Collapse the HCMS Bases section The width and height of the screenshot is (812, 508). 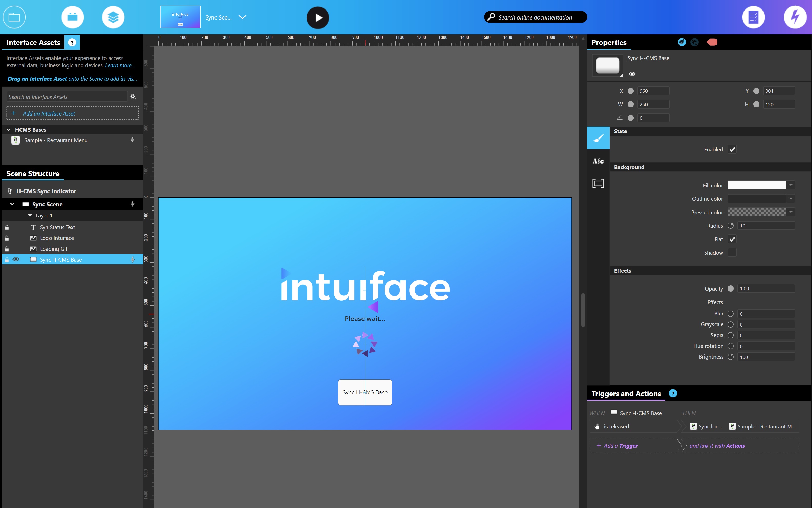[9, 130]
